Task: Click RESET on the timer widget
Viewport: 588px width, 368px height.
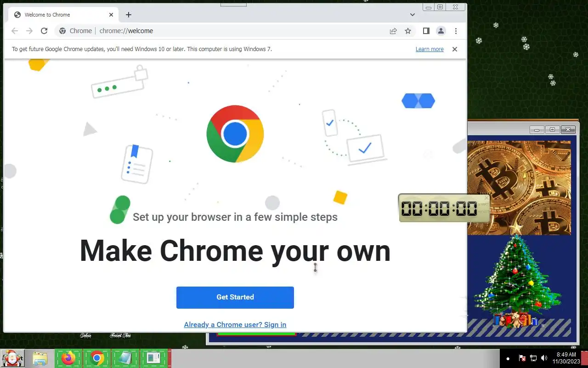Action: (x=483, y=212)
